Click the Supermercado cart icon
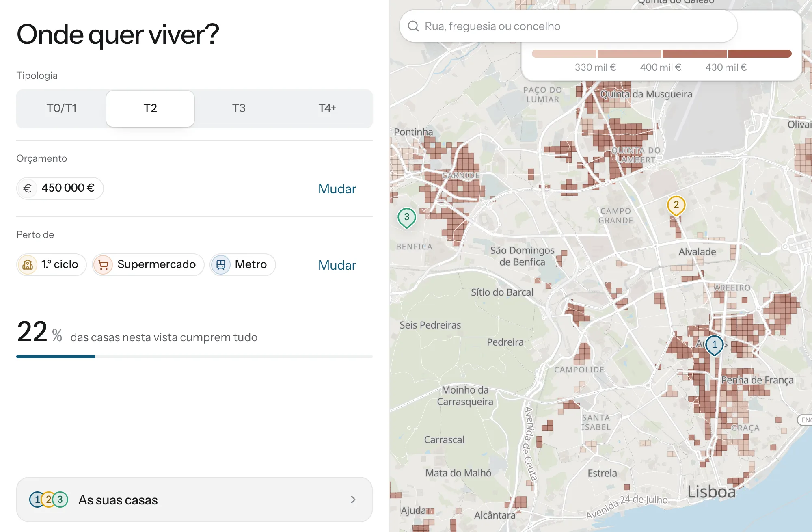 (103, 265)
